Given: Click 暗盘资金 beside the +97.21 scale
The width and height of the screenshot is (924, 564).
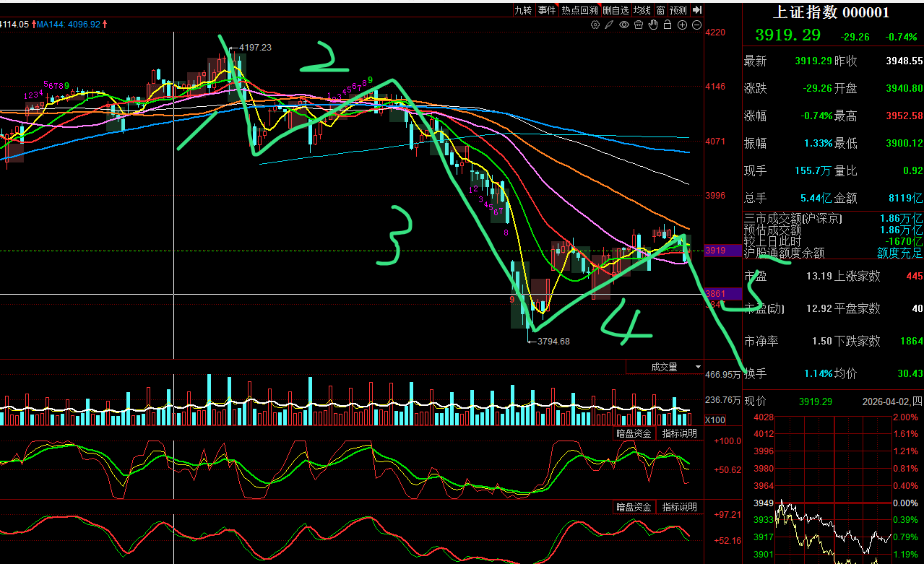Looking at the screenshot, I should click(634, 508).
